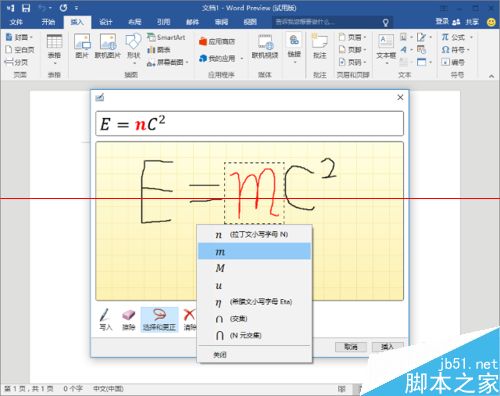The height and width of the screenshot is (396, 500).
Task: Choose Greek Eta 'η' option
Action: [255, 302]
